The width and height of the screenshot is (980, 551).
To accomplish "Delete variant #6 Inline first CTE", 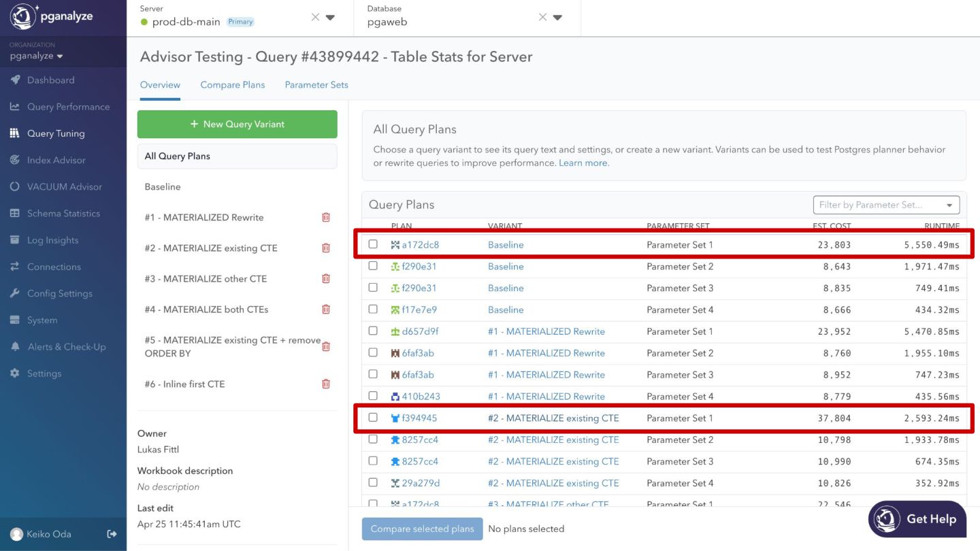I will 326,384.
